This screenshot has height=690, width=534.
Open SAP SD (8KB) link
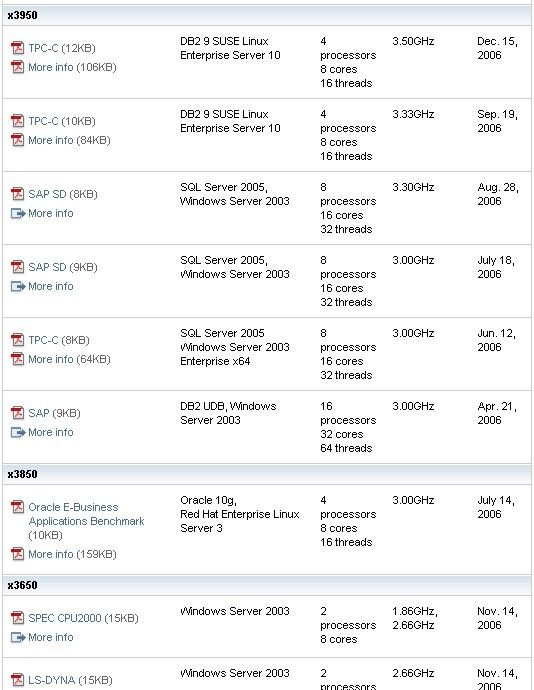click(63, 194)
